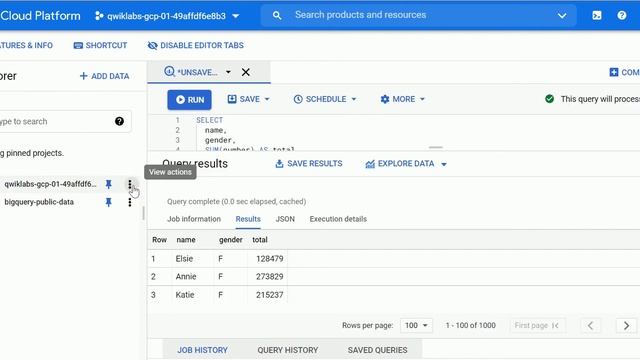Click the SELECT line in the query editor
The width and height of the screenshot is (640, 360).
pos(209,120)
